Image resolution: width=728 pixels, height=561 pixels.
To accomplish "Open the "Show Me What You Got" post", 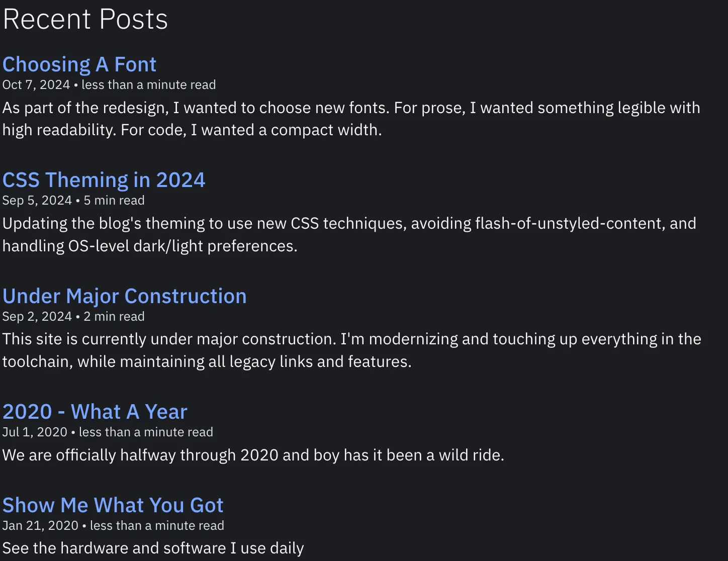I will click(113, 506).
